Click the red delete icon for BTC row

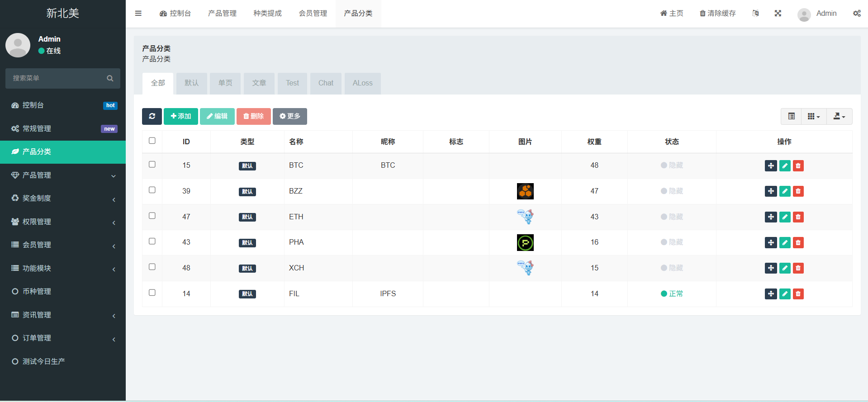(798, 166)
